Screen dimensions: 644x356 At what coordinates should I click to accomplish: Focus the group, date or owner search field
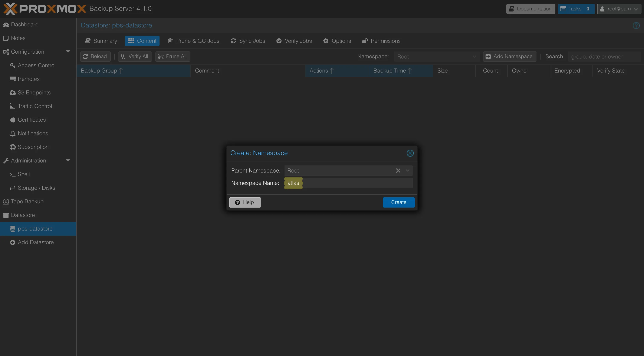coord(605,57)
